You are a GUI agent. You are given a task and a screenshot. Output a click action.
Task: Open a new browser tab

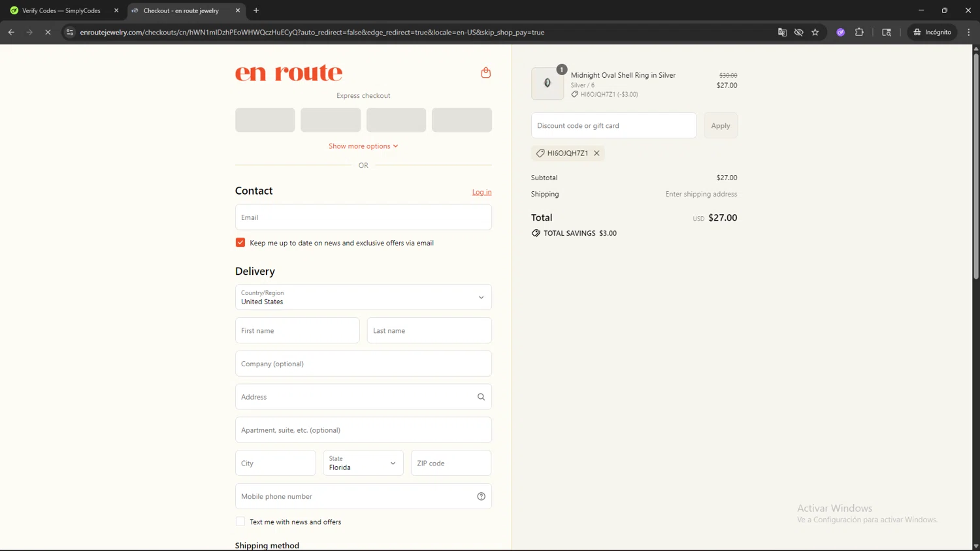[256, 10]
